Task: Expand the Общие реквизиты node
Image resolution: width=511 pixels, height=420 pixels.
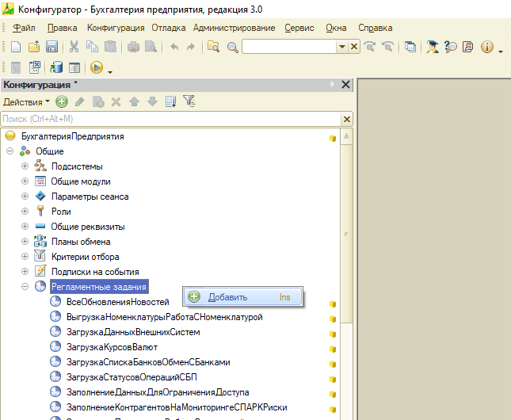Action: click(x=25, y=227)
